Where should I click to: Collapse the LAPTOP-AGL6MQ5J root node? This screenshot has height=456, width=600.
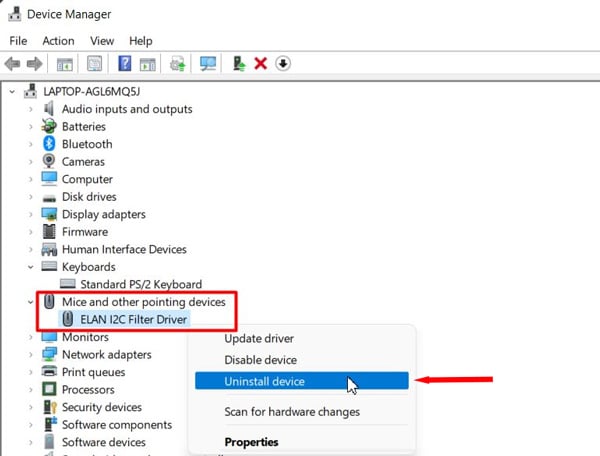(12, 91)
